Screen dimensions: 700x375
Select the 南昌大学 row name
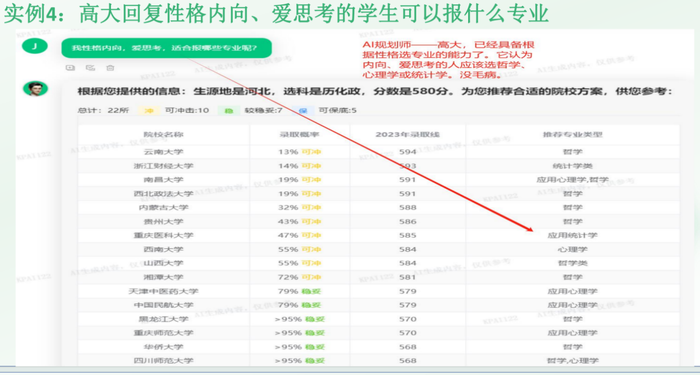[x=163, y=180]
